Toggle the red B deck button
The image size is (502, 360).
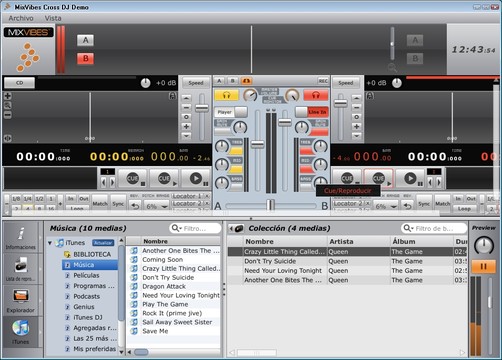pos(86,59)
